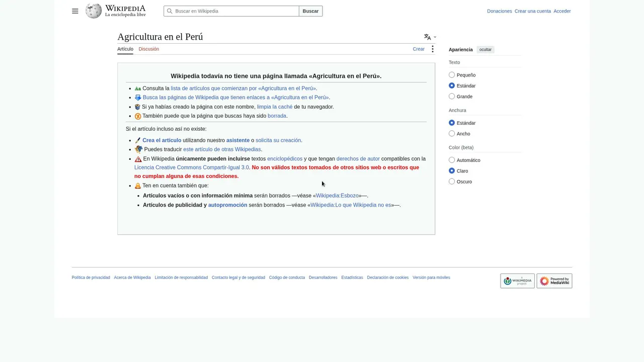Click 'solicita su creación' link
Viewport: 644px width, 362px height.
(x=278, y=140)
